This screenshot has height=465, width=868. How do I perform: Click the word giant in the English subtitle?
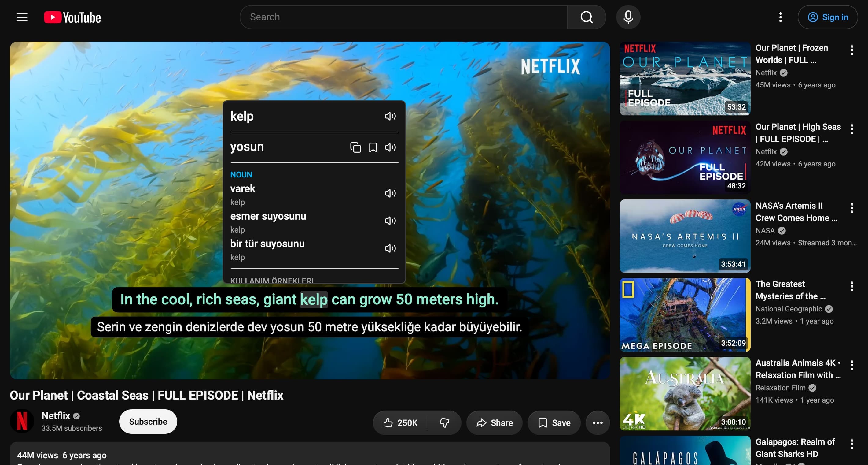[280, 299]
